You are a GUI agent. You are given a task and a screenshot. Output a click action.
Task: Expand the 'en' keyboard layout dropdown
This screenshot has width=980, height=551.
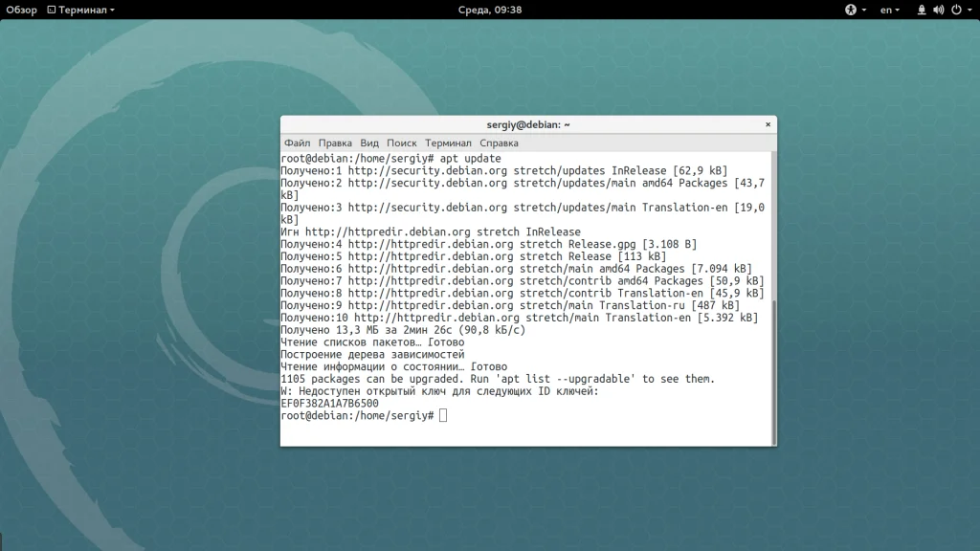(x=890, y=10)
